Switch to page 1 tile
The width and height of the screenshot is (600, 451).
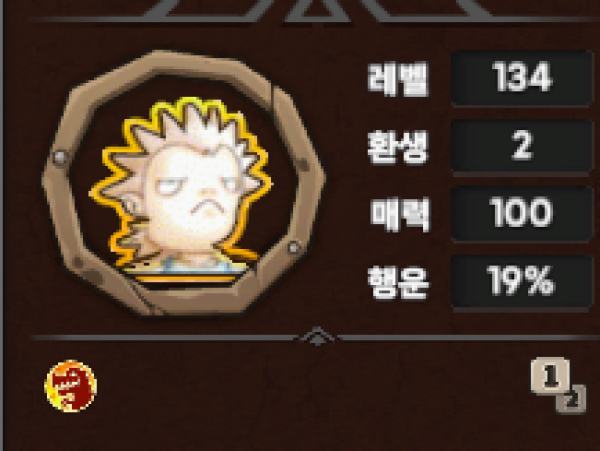550,375
